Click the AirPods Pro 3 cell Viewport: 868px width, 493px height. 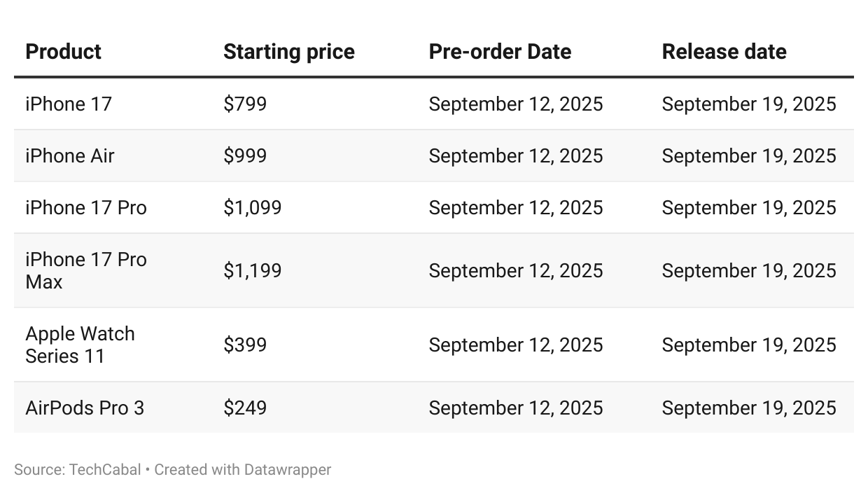(x=85, y=408)
